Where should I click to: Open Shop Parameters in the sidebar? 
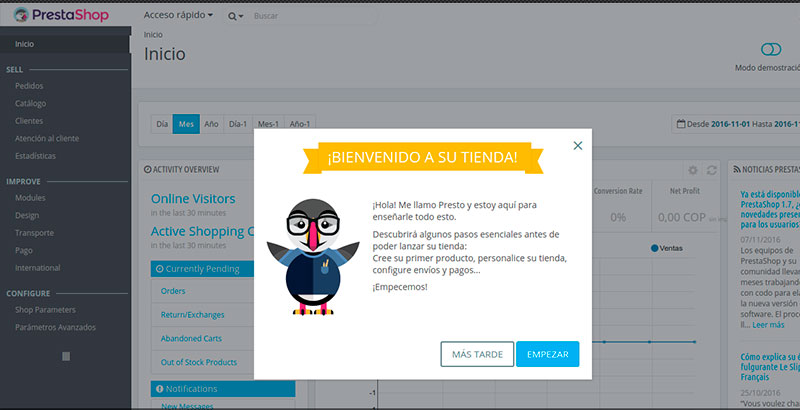pos(45,310)
